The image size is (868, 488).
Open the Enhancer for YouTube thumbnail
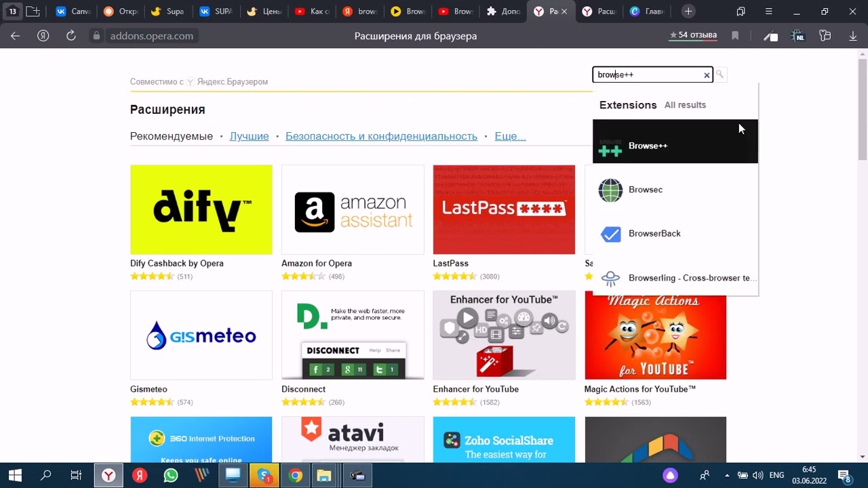coord(504,335)
